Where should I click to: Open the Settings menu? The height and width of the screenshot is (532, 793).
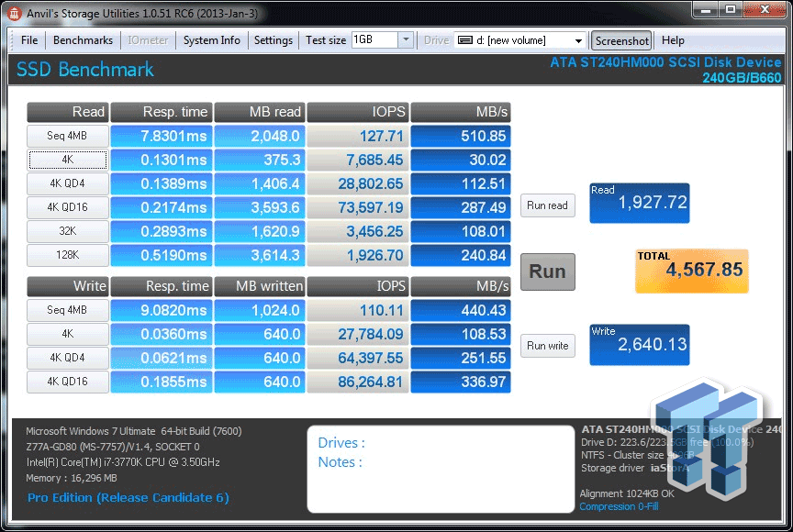tap(273, 40)
